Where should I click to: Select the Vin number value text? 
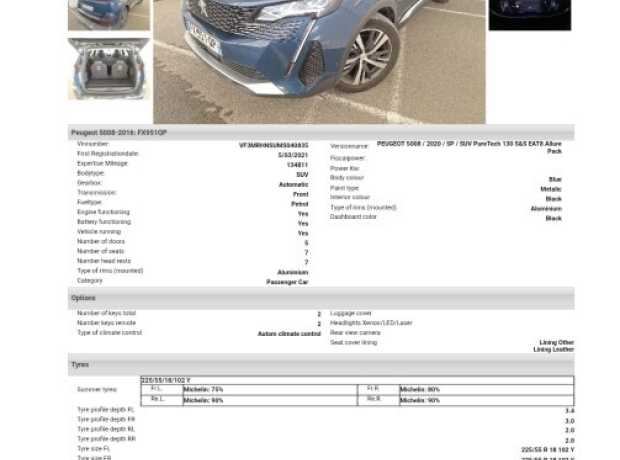[x=273, y=145]
